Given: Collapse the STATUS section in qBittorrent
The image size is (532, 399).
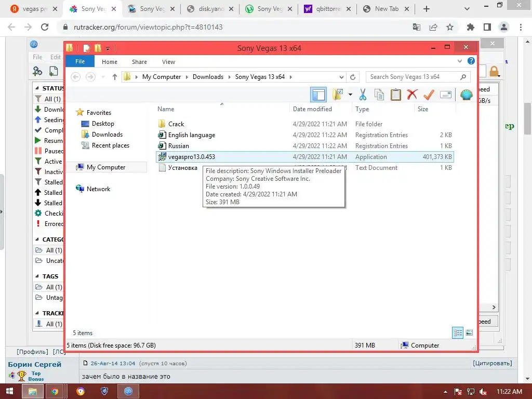Looking at the screenshot, I should pos(37,88).
